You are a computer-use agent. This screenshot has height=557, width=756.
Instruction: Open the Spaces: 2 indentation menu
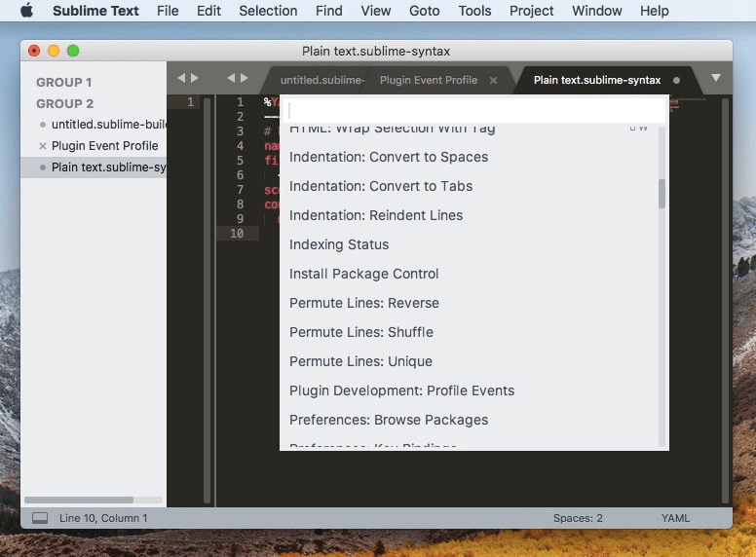[578, 518]
